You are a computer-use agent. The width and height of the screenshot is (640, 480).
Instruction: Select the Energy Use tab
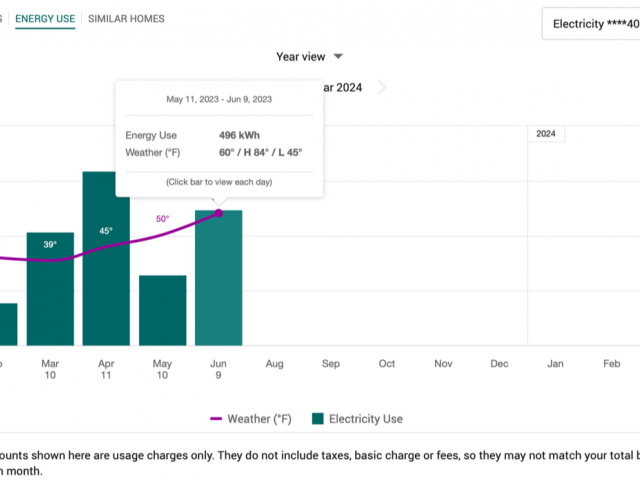45,19
